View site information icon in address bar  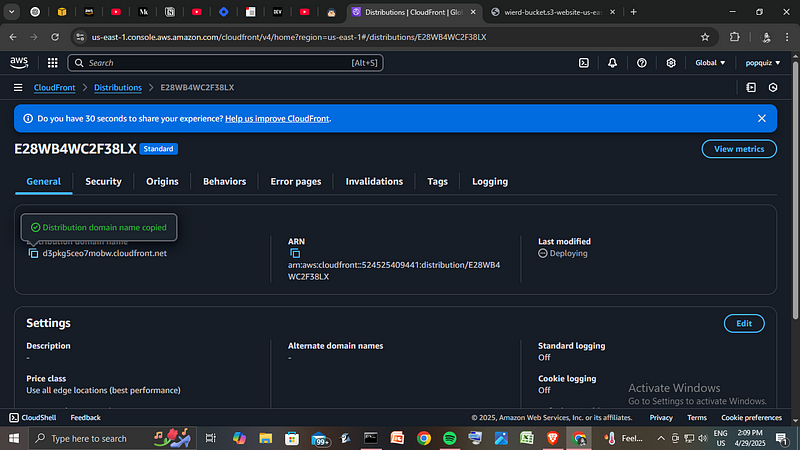(x=80, y=37)
